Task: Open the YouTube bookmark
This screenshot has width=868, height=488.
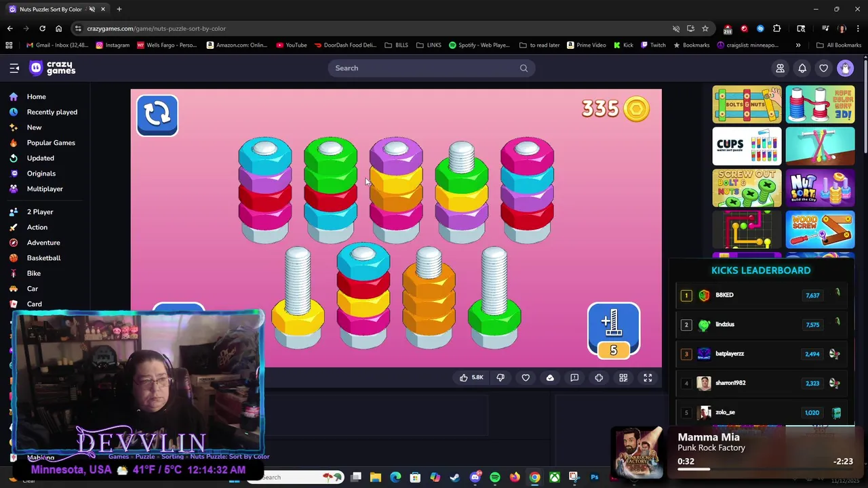Action: click(x=292, y=45)
